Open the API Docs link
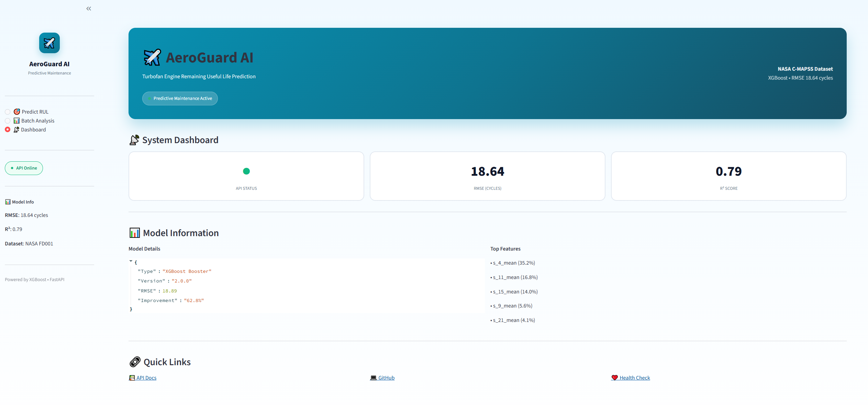This screenshot has height=405, width=868. click(x=146, y=378)
